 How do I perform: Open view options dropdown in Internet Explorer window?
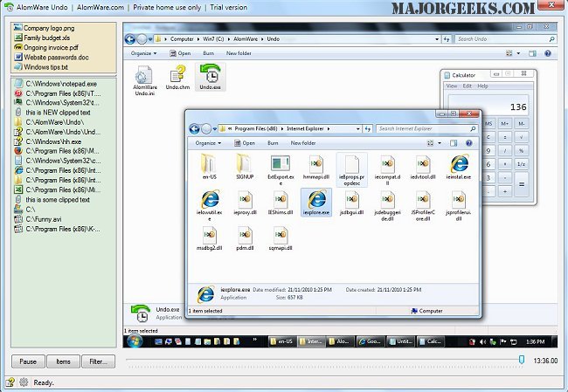[x=440, y=143]
